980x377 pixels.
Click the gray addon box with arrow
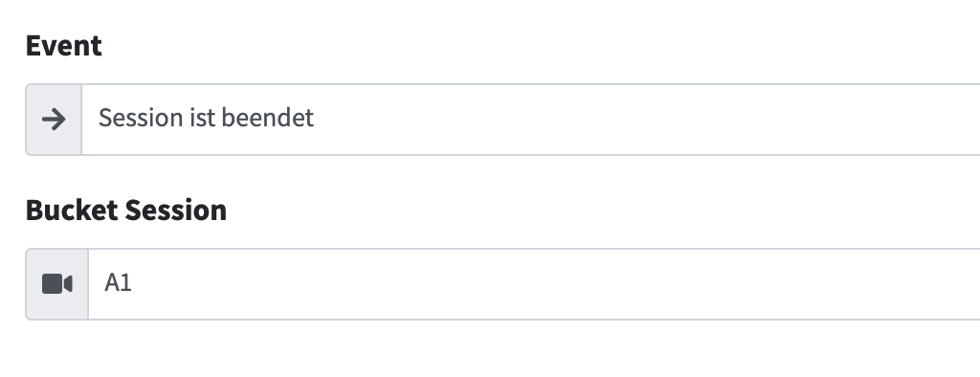pos(54,119)
